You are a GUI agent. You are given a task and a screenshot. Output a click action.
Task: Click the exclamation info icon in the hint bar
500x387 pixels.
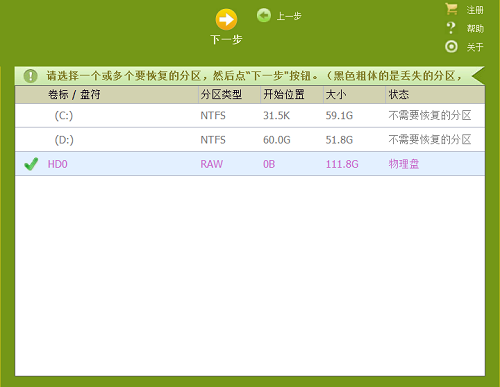30,76
